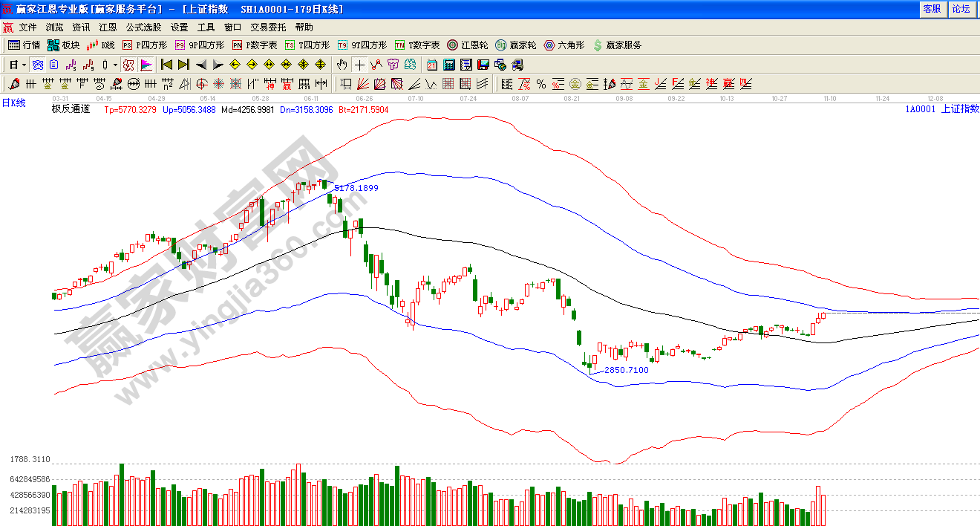
Task: Click the calculator icon in toolbar
Action: tap(449, 65)
